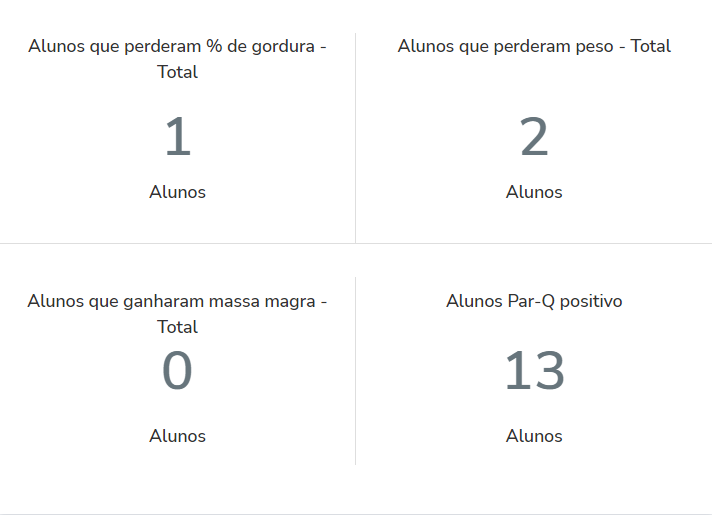Click the vertical divider between the top cards
Viewport: 712px width, 515px height.
coord(355,138)
